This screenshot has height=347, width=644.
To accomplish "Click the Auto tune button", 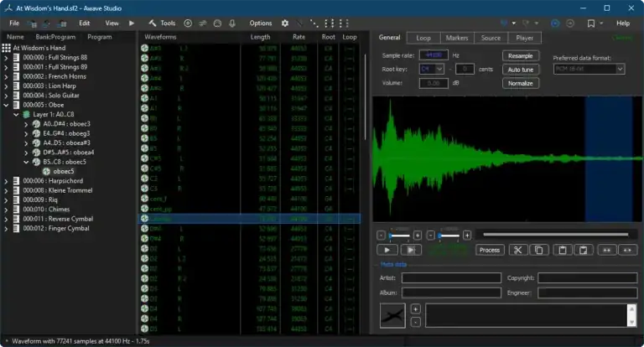I will point(521,70).
